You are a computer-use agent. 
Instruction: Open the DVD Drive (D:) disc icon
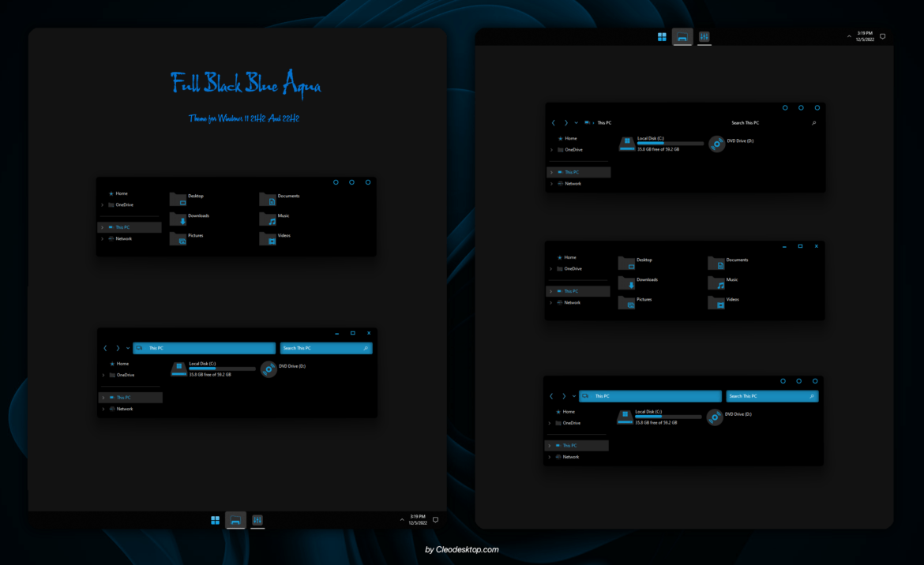pyautogui.click(x=269, y=369)
